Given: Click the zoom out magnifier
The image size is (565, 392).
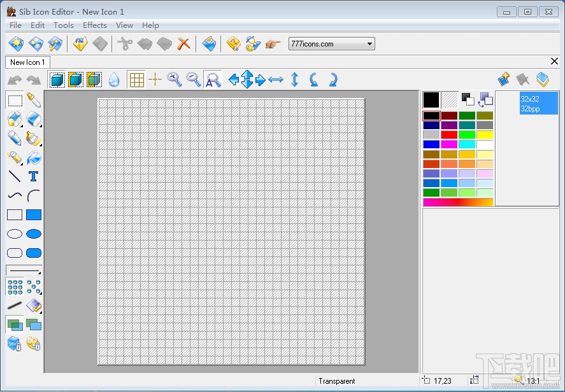Looking at the screenshot, I should coord(194,80).
